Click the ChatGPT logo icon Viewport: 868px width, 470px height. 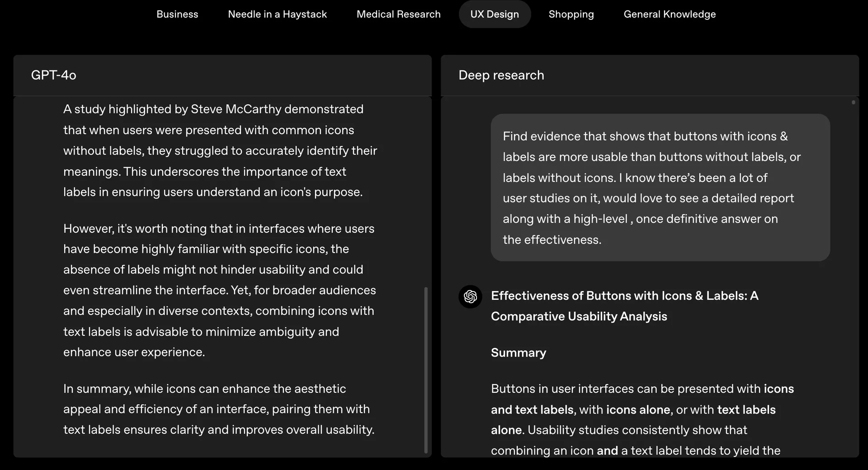point(470,296)
